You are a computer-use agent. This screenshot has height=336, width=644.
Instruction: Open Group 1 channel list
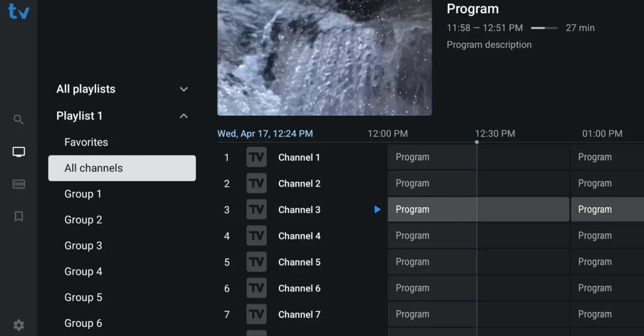83,194
